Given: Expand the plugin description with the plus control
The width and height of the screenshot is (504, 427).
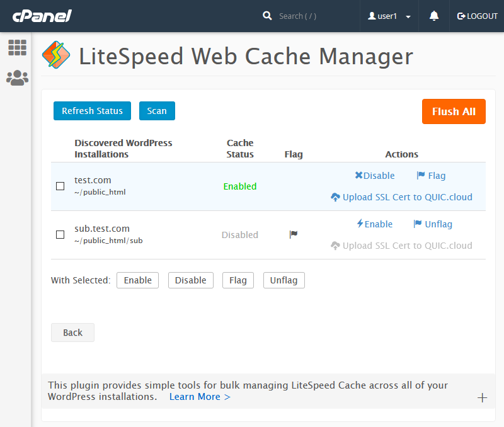Looking at the screenshot, I should click(482, 397).
